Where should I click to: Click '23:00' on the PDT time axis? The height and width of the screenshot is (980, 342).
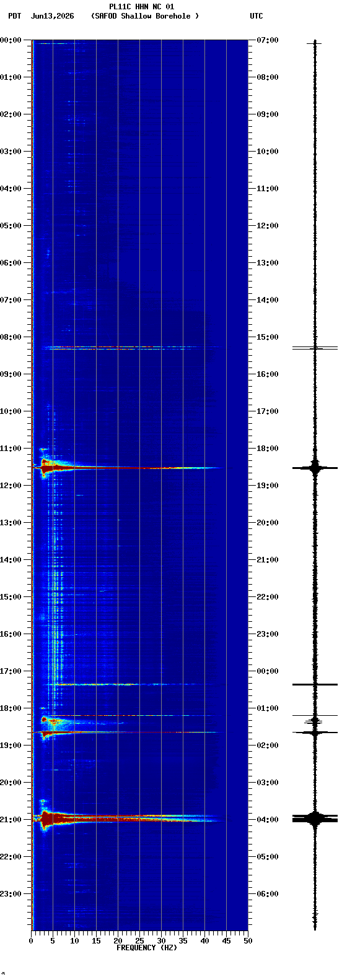point(11,893)
